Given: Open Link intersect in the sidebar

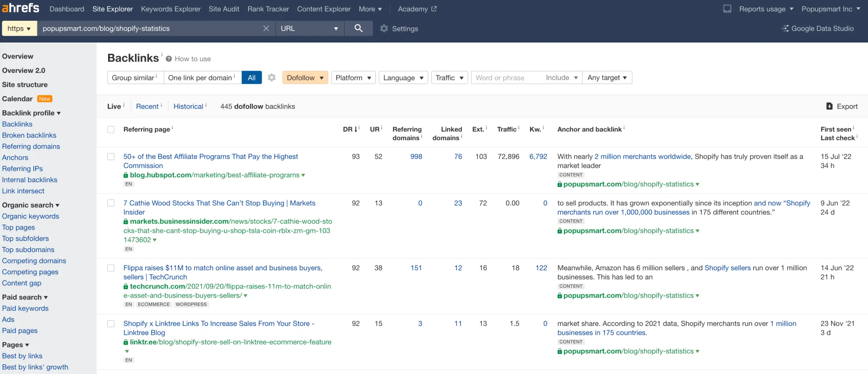Looking at the screenshot, I should (23, 191).
